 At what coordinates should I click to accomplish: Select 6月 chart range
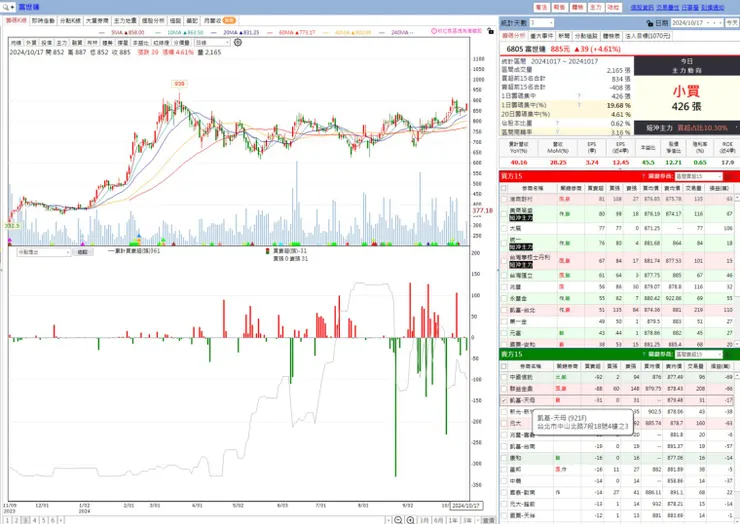click(x=438, y=520)
